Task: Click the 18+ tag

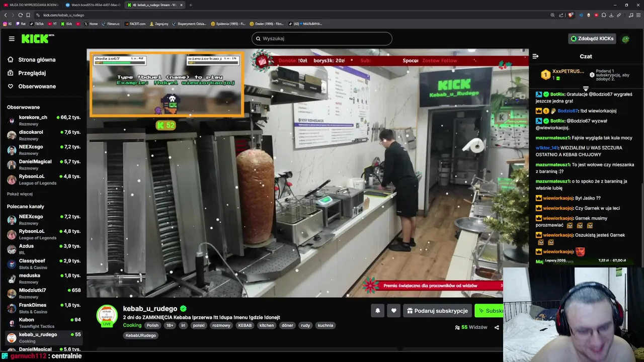Action: tap(170, 325)
